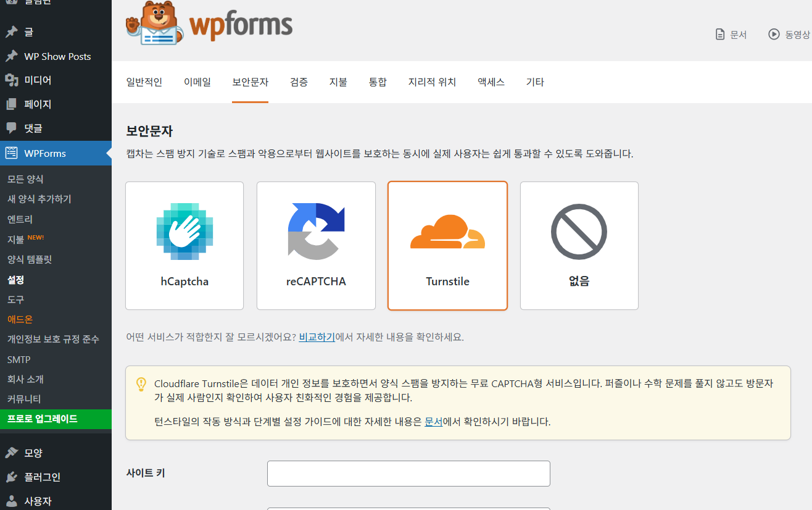Viewport: 812px width, 510px height.
Task: Open the 사용자 users menu
Action: click(56, 501)
